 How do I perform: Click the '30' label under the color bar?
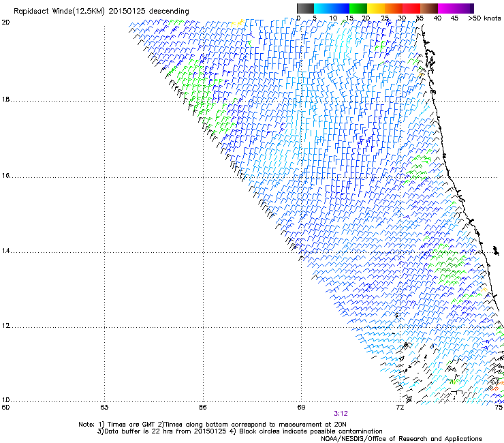coord(402,18)
